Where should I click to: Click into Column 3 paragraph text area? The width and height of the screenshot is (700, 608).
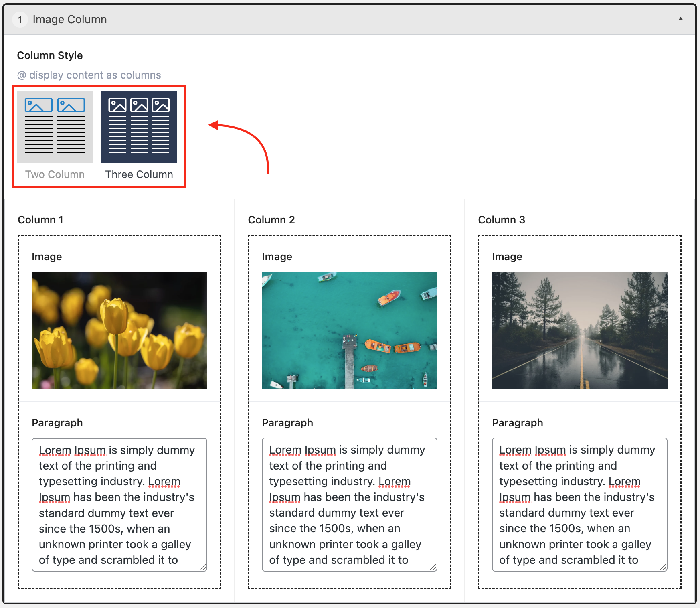[x=579, y=505]
